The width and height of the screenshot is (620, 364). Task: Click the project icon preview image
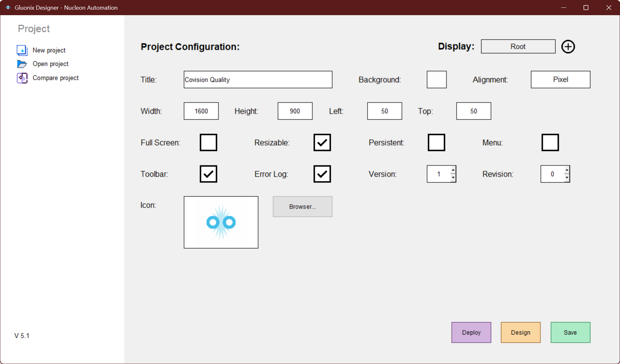[221, 222]
